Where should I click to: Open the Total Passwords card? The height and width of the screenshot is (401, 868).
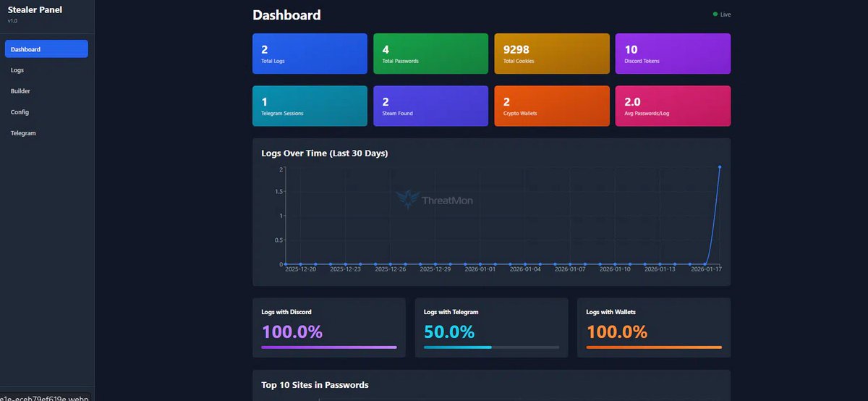431,54
